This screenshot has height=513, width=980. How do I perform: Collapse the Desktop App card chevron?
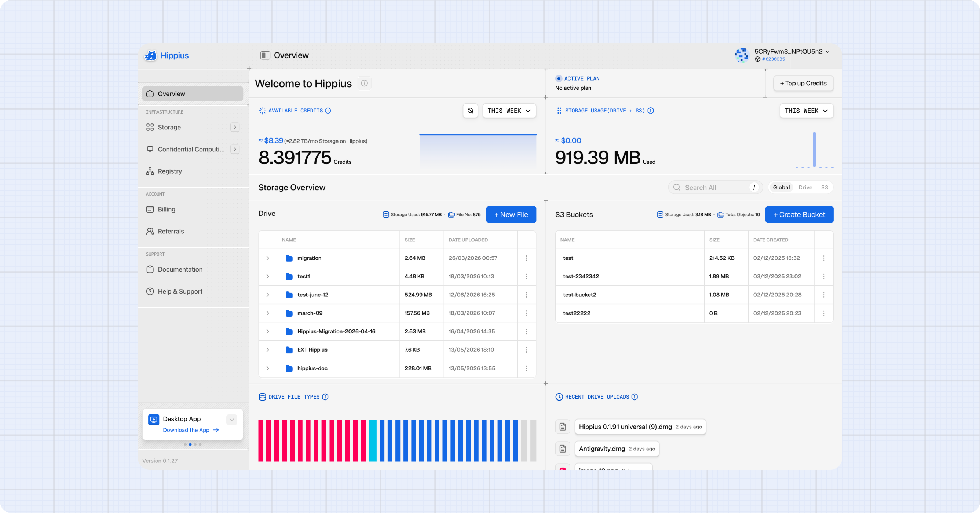click(x=232, y=420)
